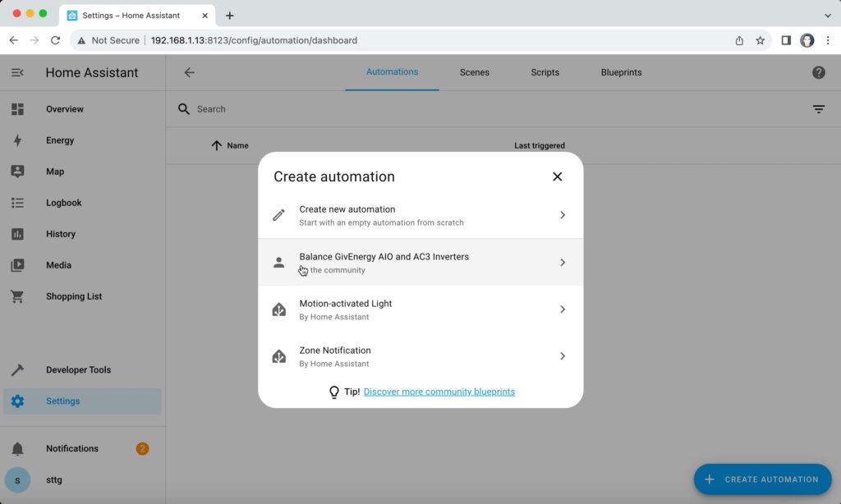Open Energy lightning bolt icon
The image size is (841, 504).
[x=17, y=140]
